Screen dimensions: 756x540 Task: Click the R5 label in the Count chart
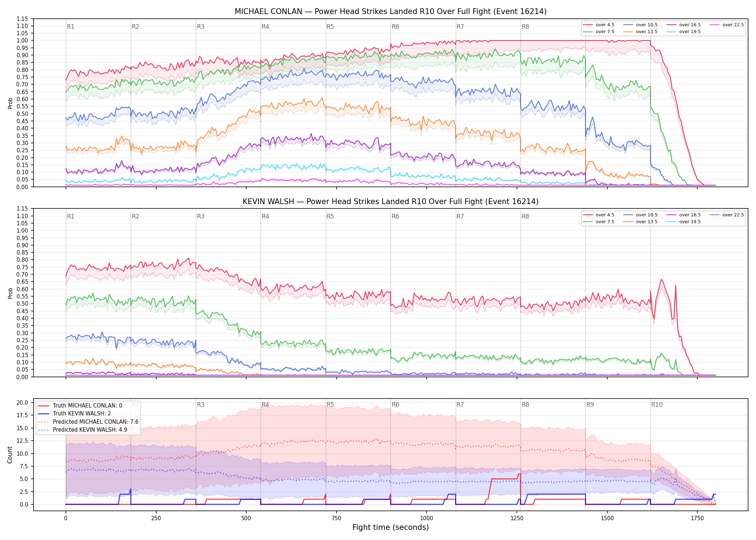tap(330, 405)
